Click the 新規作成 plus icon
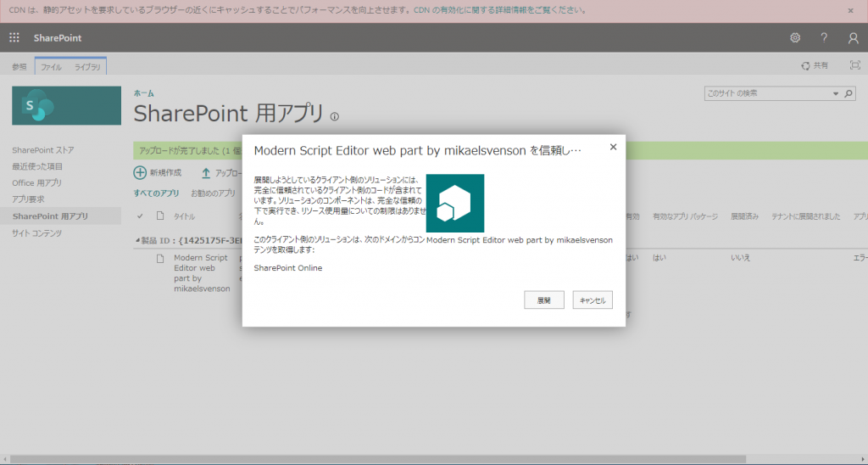The height and width of the screenshot is (465, 868). (140, 172)
